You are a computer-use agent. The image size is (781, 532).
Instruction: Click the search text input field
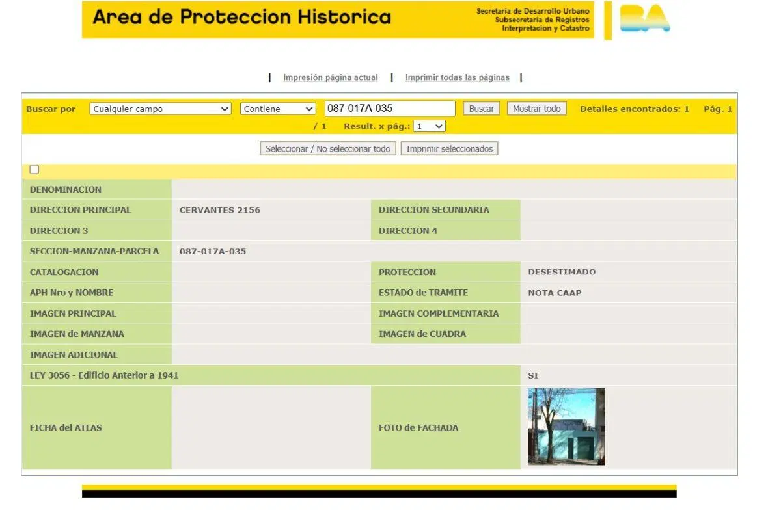(390, 109)
